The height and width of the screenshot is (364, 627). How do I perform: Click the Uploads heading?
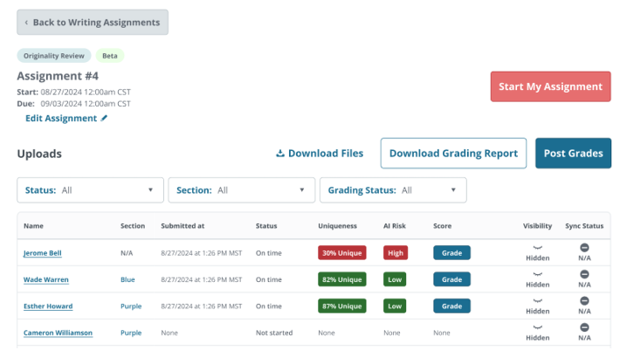tap(39, 154)
